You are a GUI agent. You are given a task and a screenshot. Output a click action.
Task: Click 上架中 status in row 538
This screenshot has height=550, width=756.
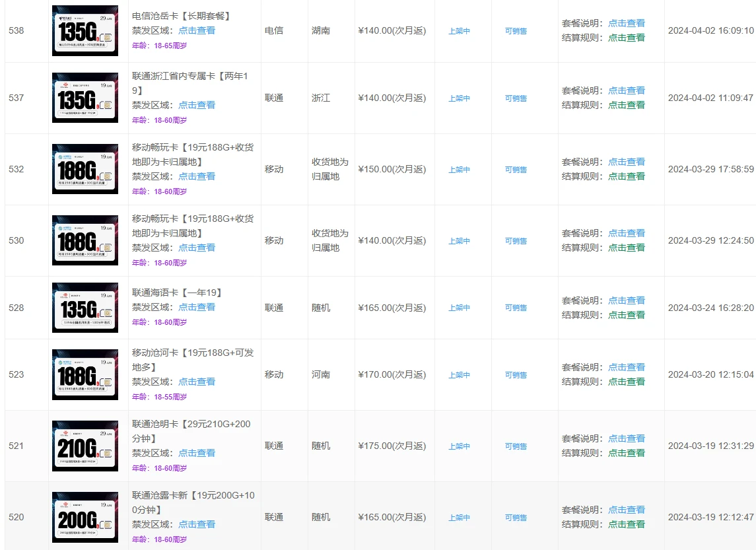459,31
